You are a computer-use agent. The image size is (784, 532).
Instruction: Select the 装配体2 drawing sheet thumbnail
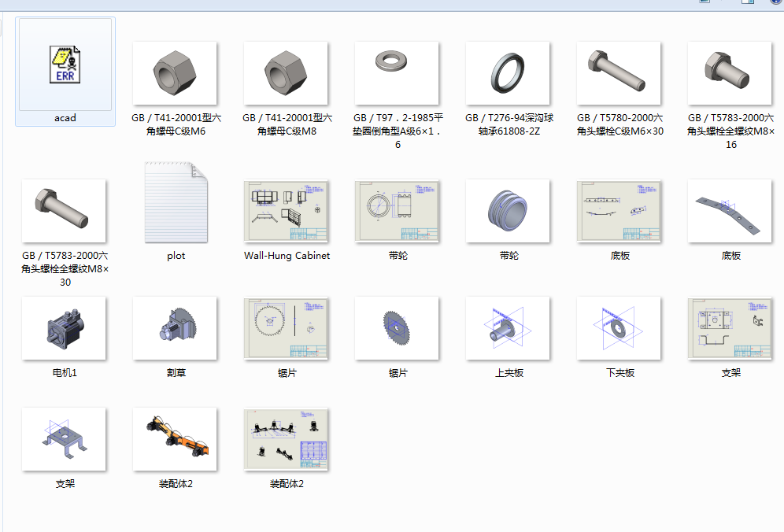click(x=286, y=439)
